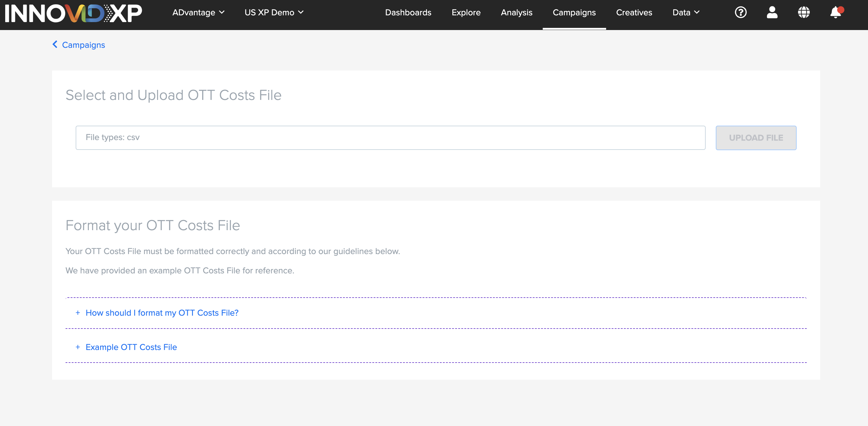Switch to the Dashboards tab
Viewport: 868px width, 426px height.
(x=408, y=12)
